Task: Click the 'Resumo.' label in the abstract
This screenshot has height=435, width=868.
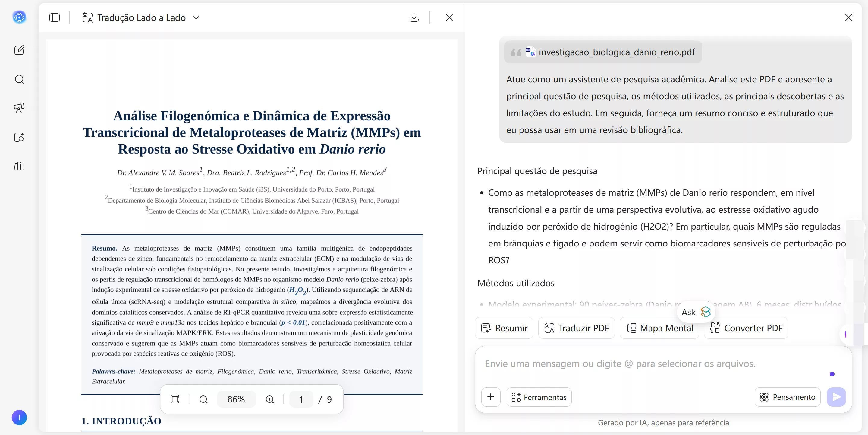Action: coord(105,248)
